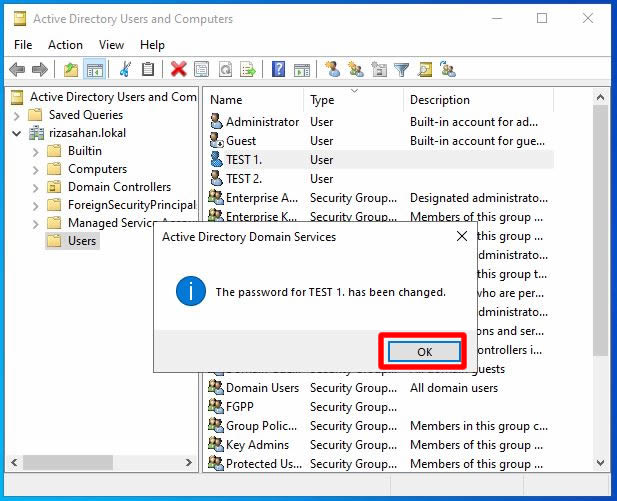This screenshot has width=617, height=501.
Task: Open the View menu
Action: click(111, 44)
